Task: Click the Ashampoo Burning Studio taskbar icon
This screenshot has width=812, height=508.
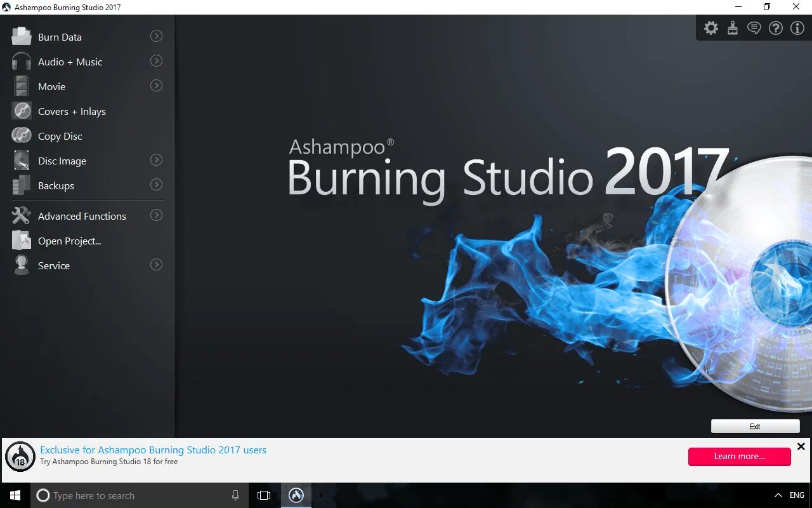Action: pos(296,495)
